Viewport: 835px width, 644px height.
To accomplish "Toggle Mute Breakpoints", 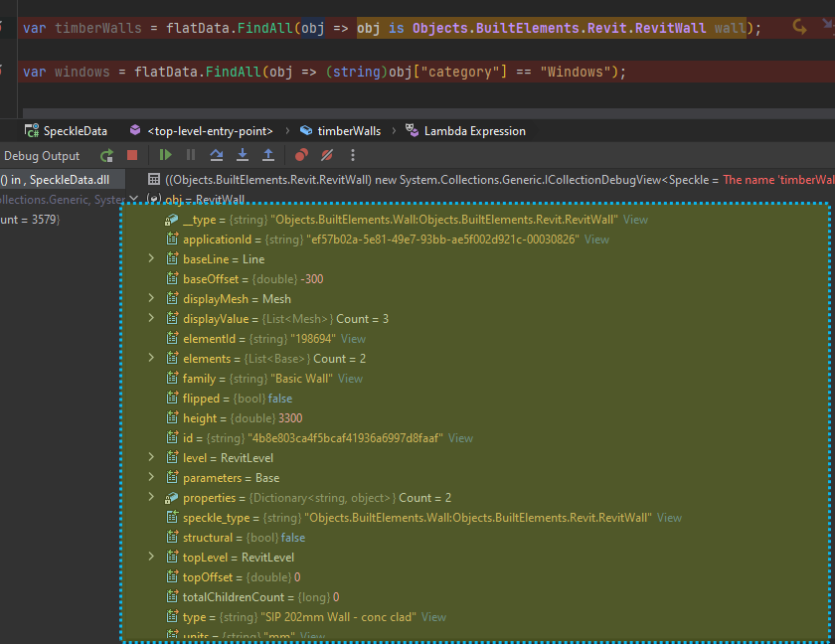I will 327,156.
